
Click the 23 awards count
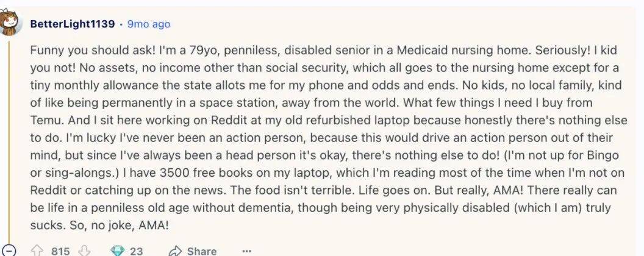tap(137, 251)
